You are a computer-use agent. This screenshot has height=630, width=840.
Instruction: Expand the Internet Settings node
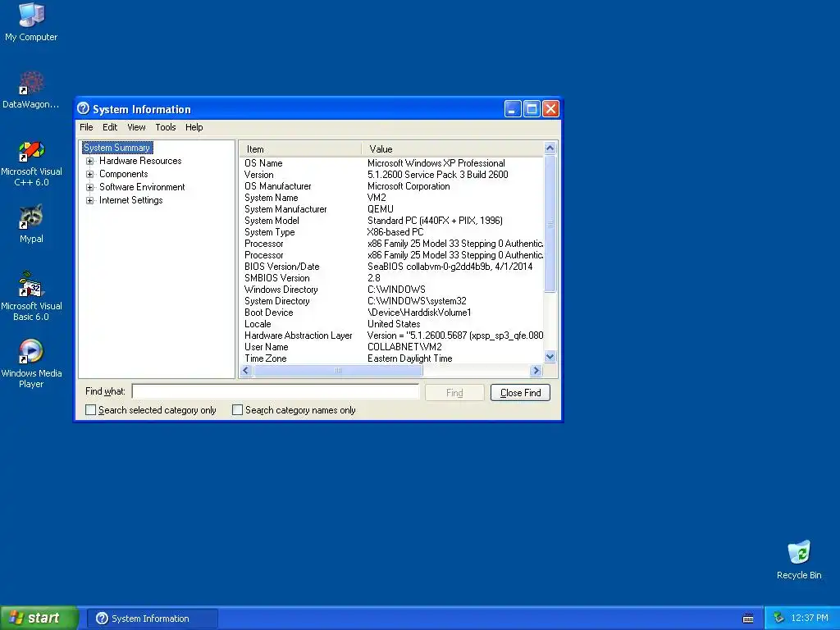pyautogui.click(x=89, y=200)
